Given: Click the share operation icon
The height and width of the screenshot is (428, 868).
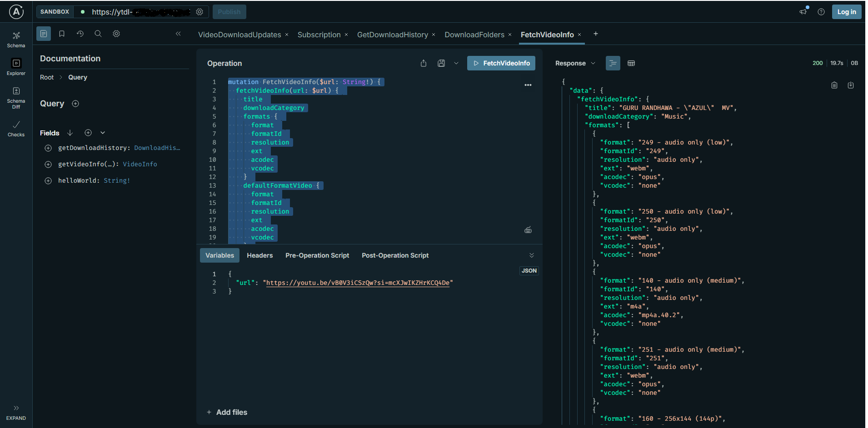Looking at the screenshot, I should click(x=424, y=63).
